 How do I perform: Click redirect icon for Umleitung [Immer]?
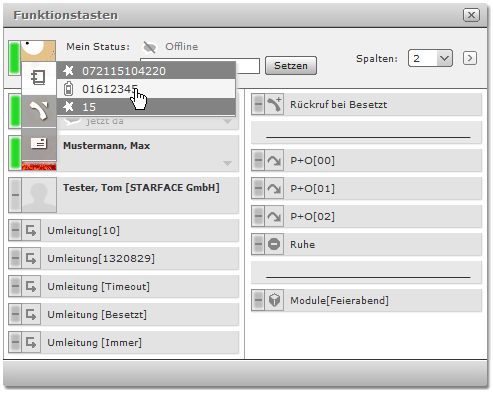tap(31, 342)
